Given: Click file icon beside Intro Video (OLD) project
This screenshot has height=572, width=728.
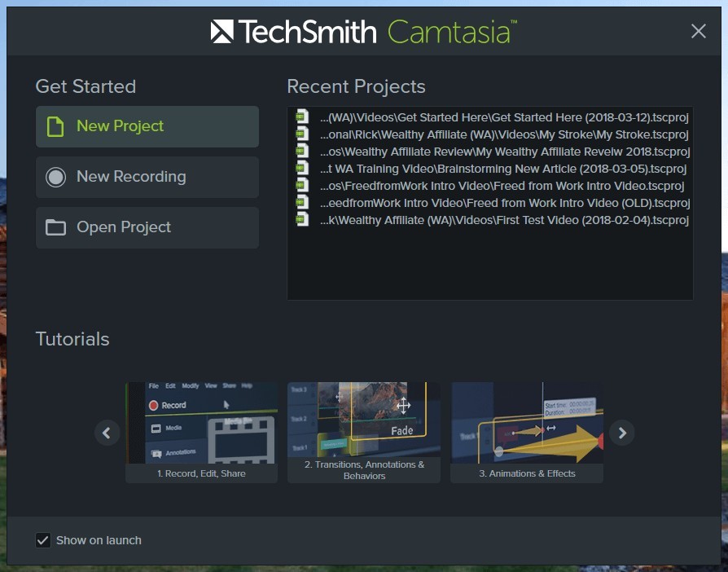Looking at the screenshot, I should [x=302, y=202].
